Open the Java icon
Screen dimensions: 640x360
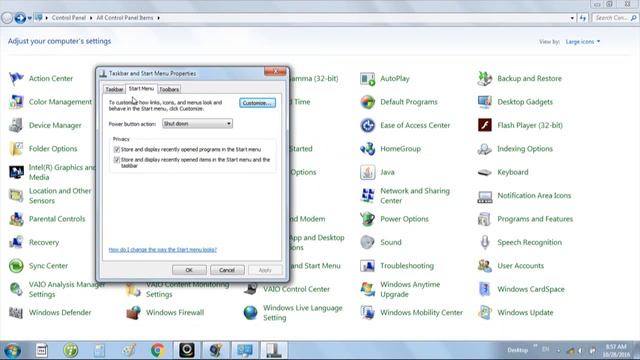(x=367, y=172)
